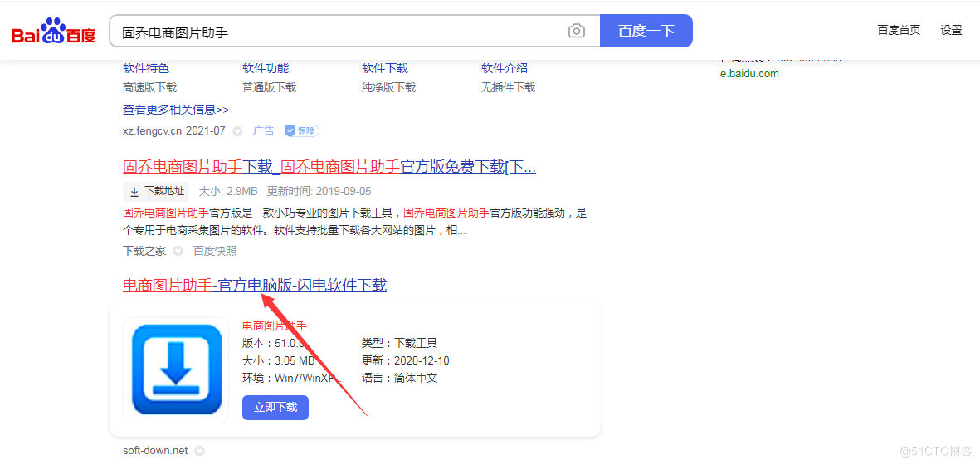Click the blue download app thumbnail
Viewport: 980px width, 465px height.
177,369
